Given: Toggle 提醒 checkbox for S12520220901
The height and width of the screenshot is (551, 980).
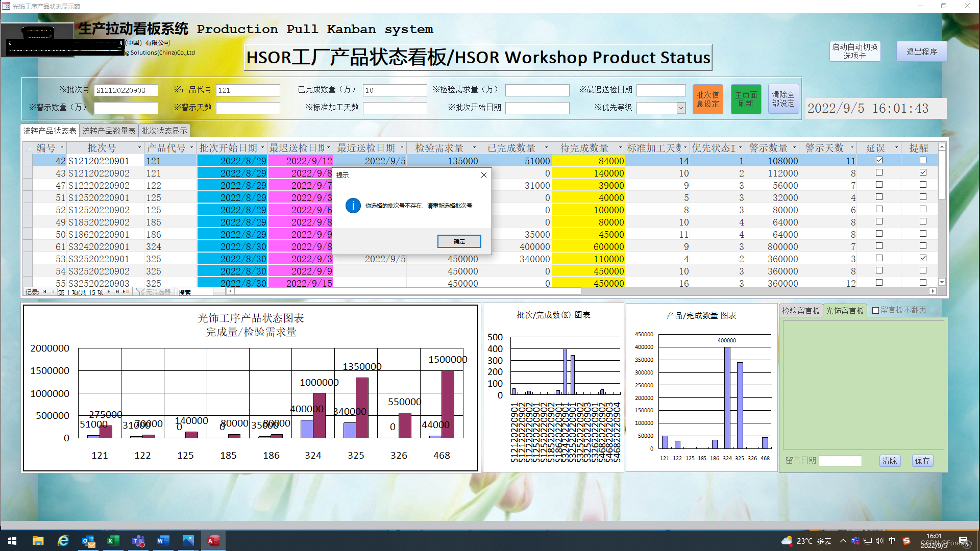Looking at the screenshot, I should 923,197.
